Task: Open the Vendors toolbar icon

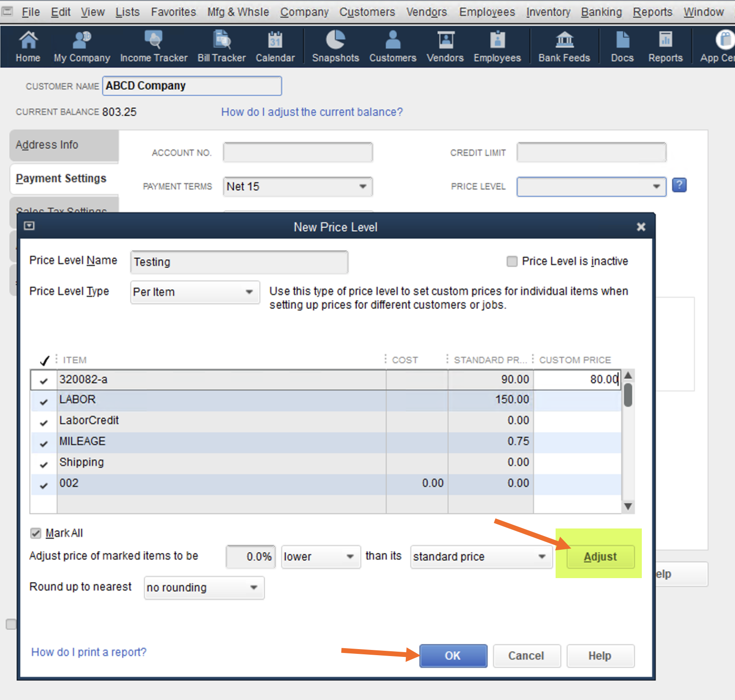Action: 445,46
